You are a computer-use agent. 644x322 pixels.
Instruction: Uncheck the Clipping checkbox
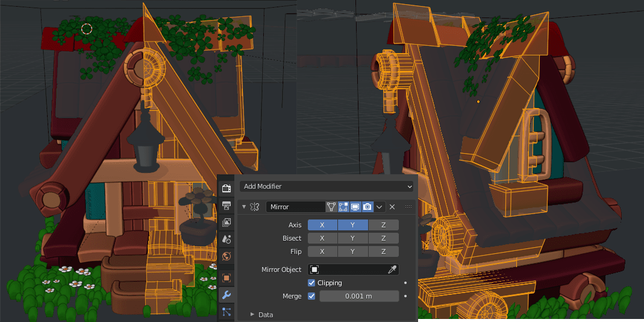point(311,283)
